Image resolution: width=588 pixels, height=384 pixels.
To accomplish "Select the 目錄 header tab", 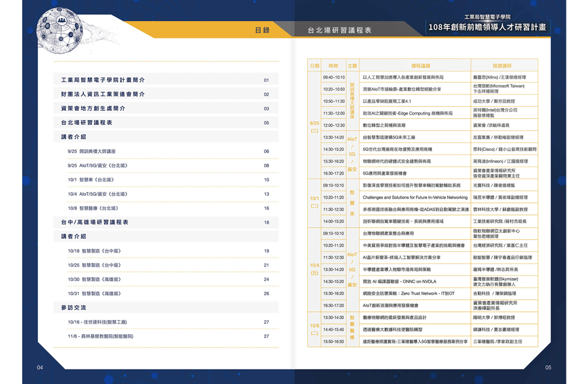I will [x=262, y=30].
